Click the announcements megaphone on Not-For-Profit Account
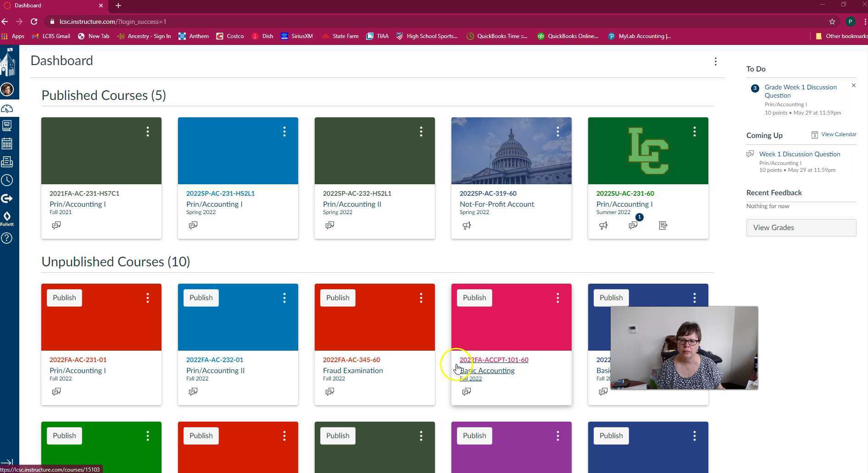 (467, 225)
